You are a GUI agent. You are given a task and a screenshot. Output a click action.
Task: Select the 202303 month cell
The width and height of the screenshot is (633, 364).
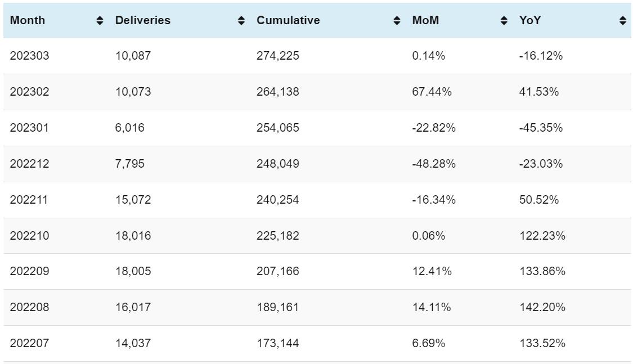(x=29, y=56)
